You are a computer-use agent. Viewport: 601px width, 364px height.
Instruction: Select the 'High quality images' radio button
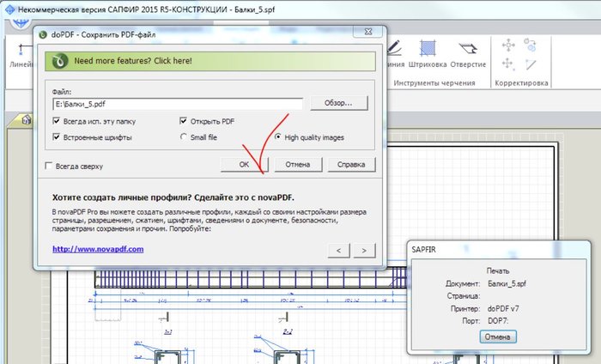pos(278,136)
